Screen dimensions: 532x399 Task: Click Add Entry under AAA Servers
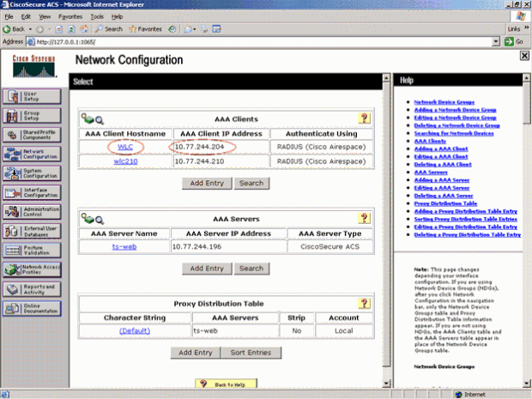coord(207,269)
